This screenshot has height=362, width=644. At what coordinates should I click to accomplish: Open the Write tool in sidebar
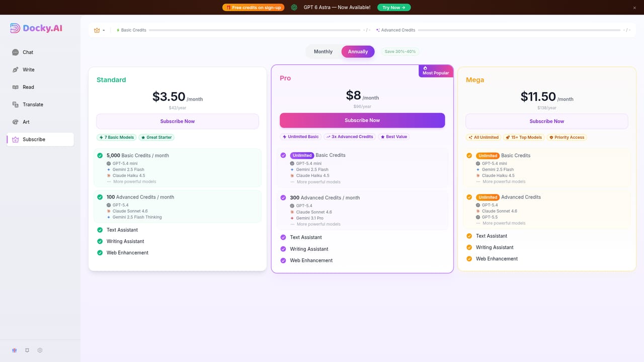[40, 70]
